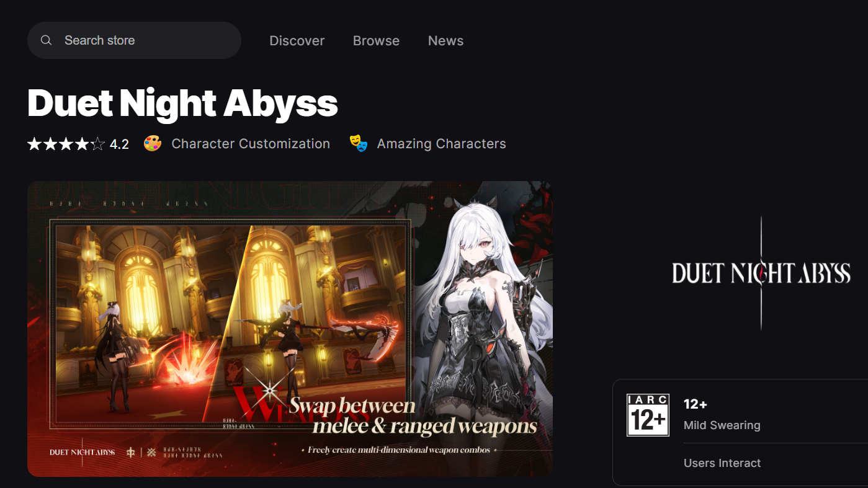Screen dimensions: 868x488
Task: Switch to the Browse tab
Action: click(x=376, y=41)
